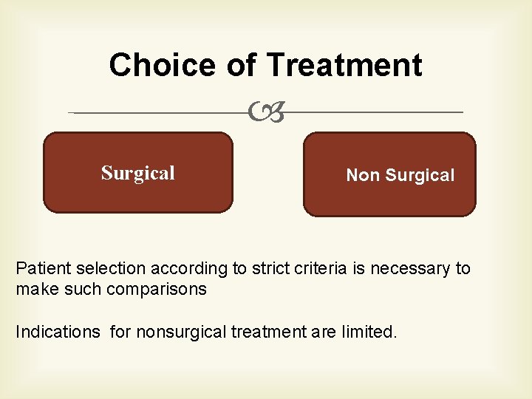Click the divider line right of ornament
The height and width of the screenshot is (399, 532).
coord(373,112)
